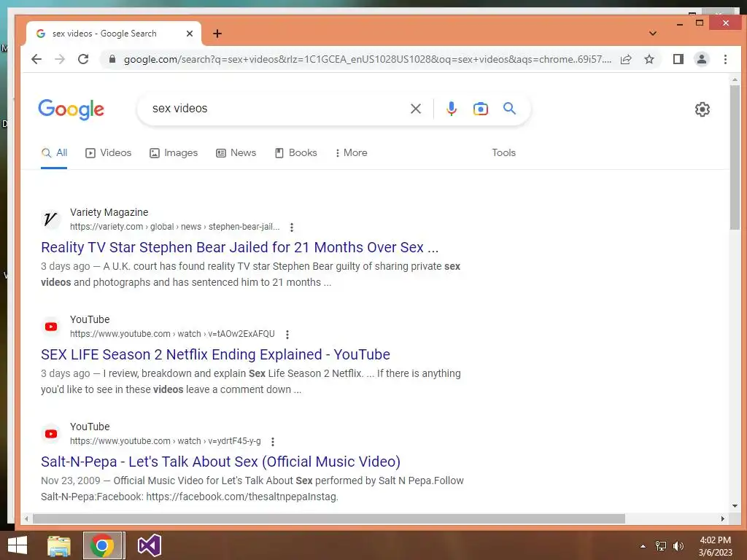Switch to the News tab
This screenshot has height=560, width=747.
click(x=236, y=153)
